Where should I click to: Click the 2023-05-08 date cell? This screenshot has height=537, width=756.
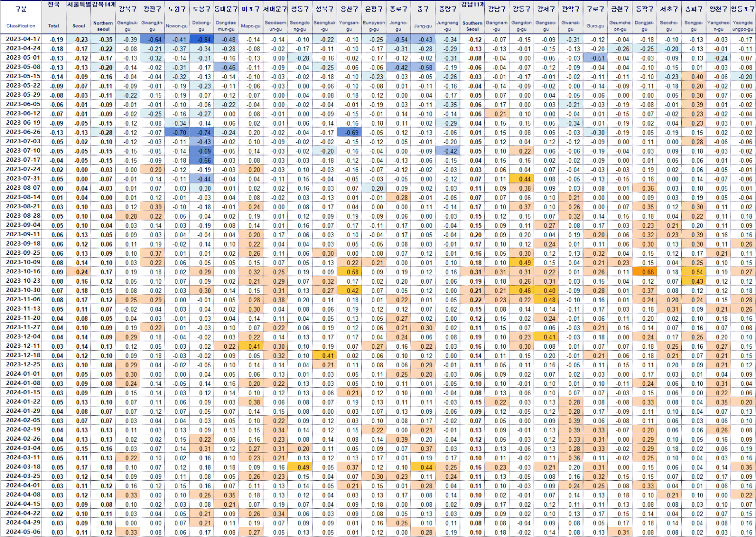tap(23, 67)
